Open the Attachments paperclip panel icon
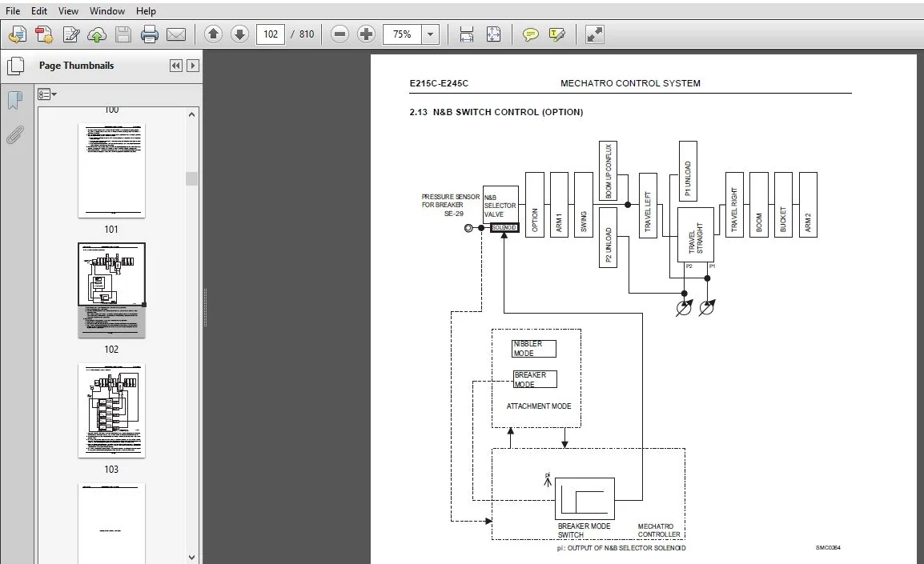This screenshot has height=564, width=924. click(x=14, y=135)
